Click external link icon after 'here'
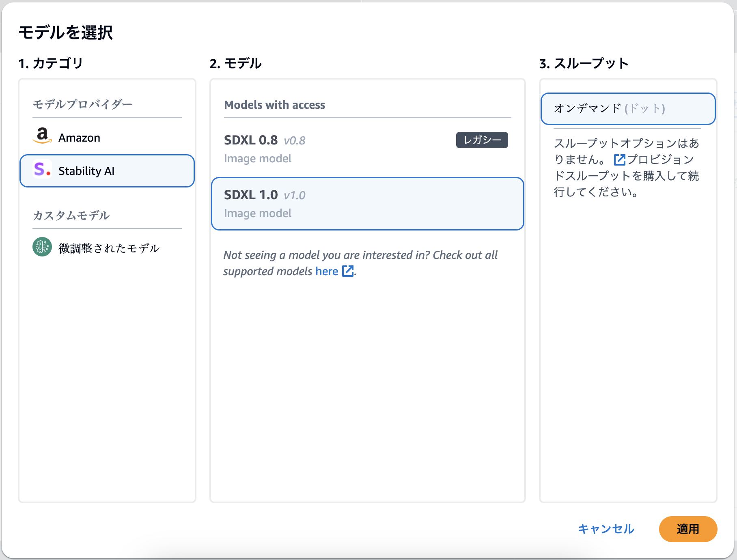Screen dimensions: 737x560 [x=348, y=271]
